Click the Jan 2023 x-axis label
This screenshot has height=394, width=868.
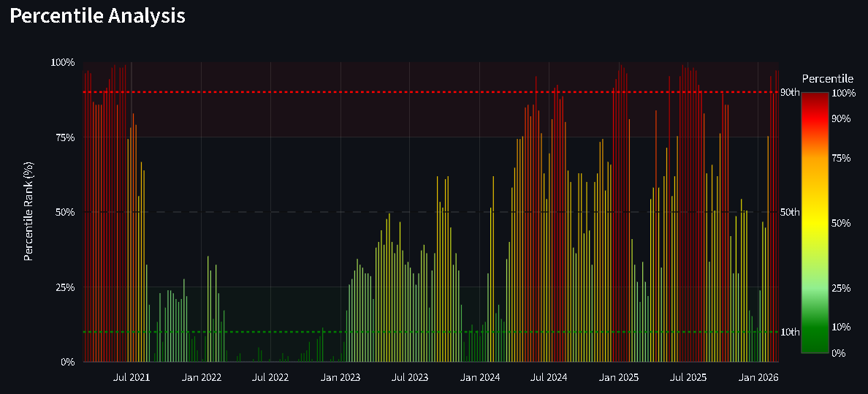coord(340,377)
